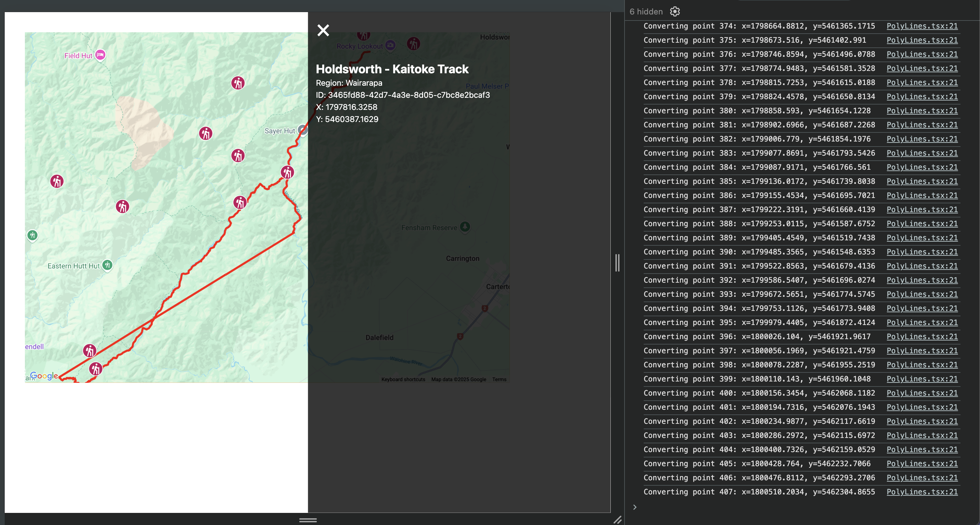Click hiker marker on red track near Sayer Hut
Image resolution: width=980 pixels, height=525 pixels.
287,172
